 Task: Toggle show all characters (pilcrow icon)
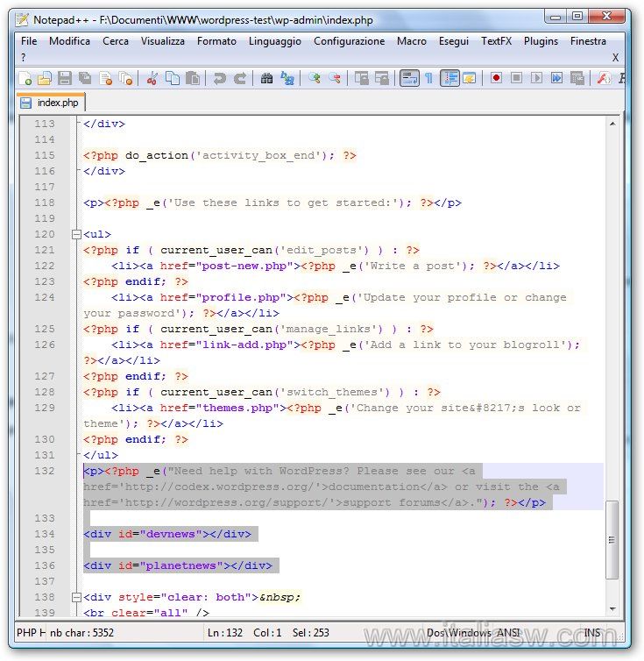coord(429,78)
